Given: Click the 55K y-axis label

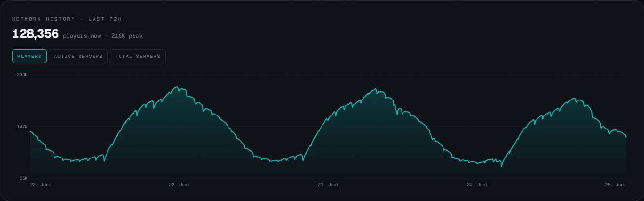Looking at the screenshot, I should (23, 178).
